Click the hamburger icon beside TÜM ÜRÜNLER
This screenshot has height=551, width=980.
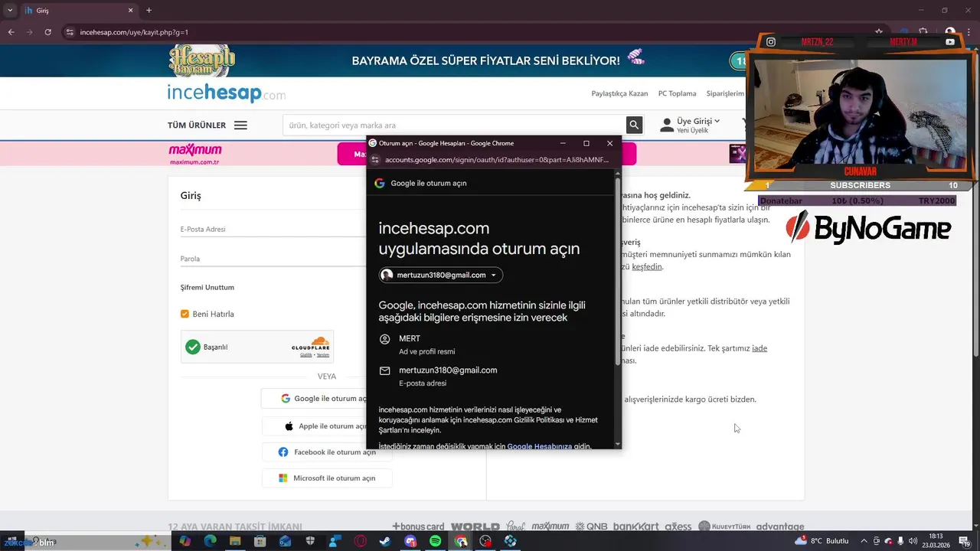pyautogui.click(x=240, y=126)
